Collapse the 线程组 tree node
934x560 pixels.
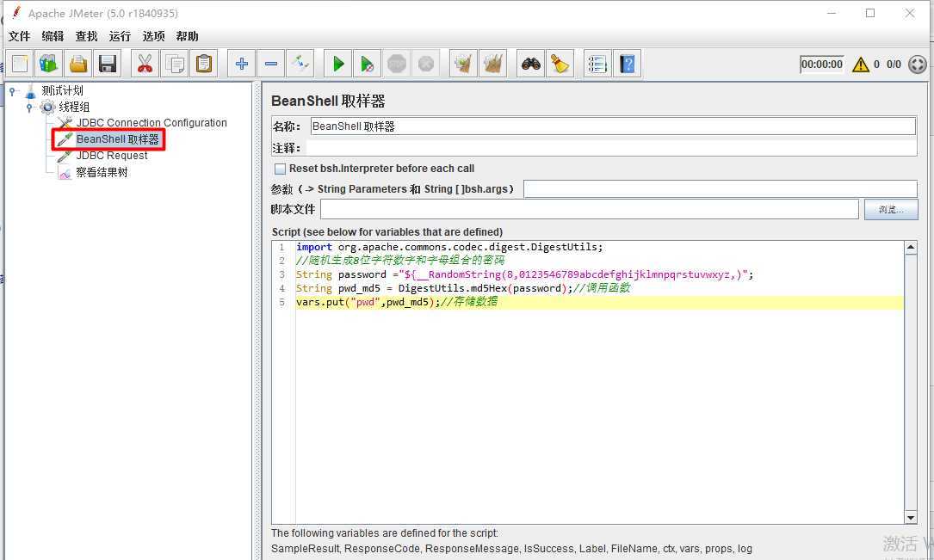point(29,107)
